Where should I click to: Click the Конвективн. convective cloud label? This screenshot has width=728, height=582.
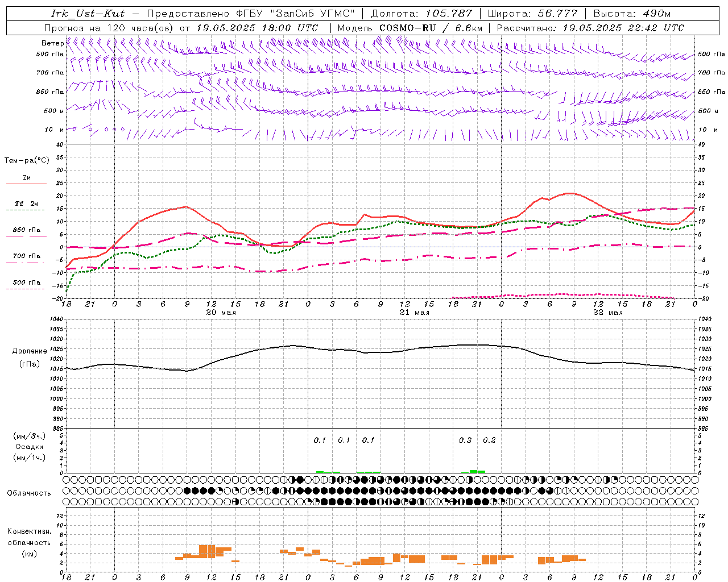[30, 531]
